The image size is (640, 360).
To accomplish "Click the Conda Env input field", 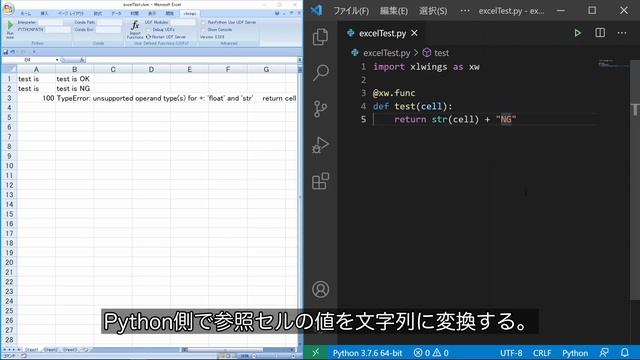I will click(109, 30).
